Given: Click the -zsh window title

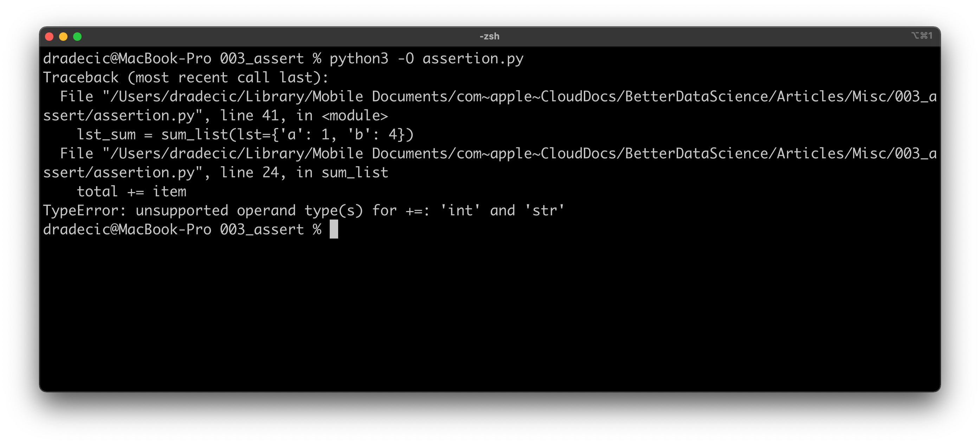Looking at the screenshot, I should (x=489, y=37).
